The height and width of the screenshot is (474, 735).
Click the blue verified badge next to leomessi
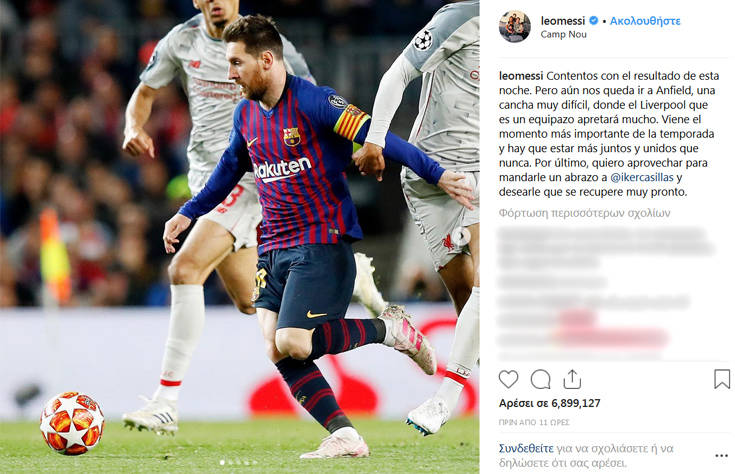[593, 21]
